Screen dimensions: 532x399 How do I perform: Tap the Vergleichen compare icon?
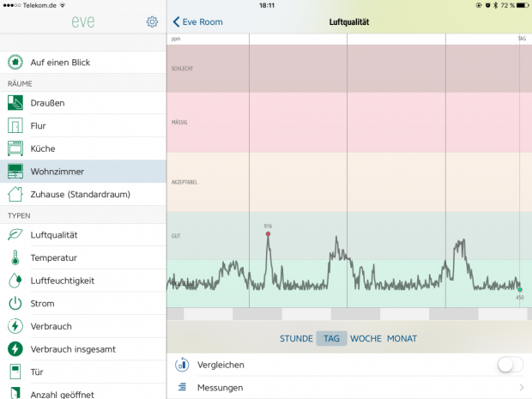pyautogui.click(x=182, y=365)
